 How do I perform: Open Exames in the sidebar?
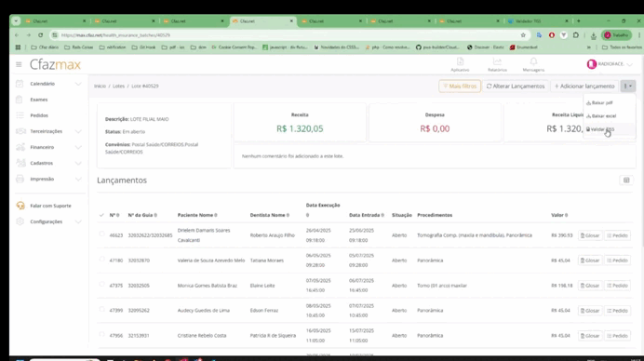pos(38,100)
